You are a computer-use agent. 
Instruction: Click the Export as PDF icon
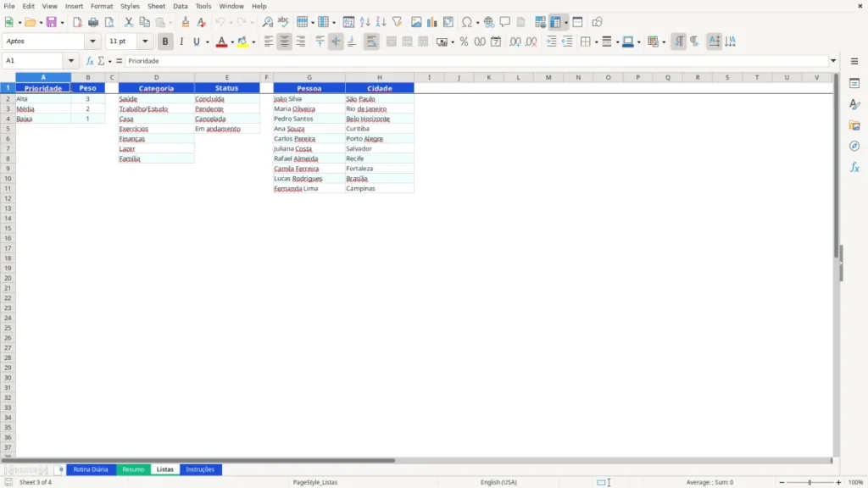[x=77, y=22]
